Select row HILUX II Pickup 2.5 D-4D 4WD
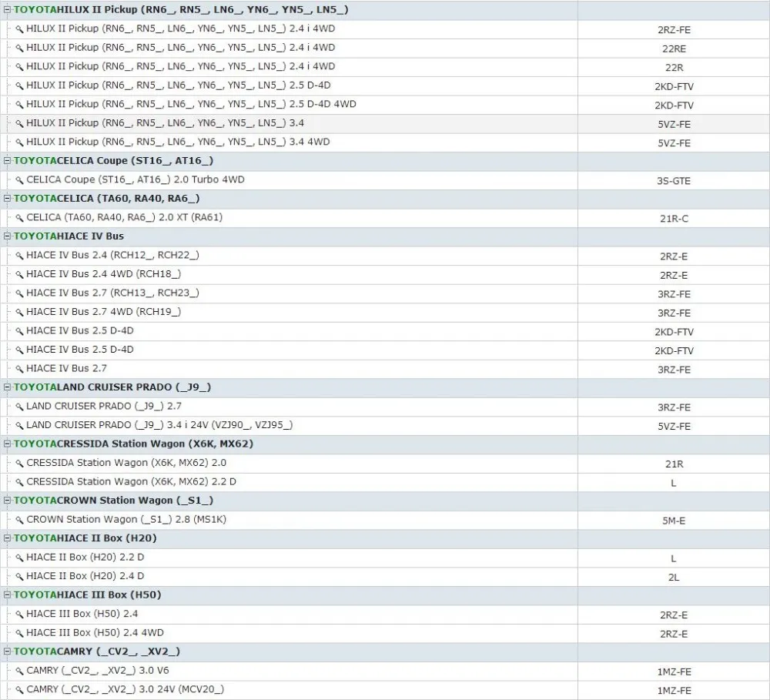This screenshot has width=770, height=700. tap(385, 105)
